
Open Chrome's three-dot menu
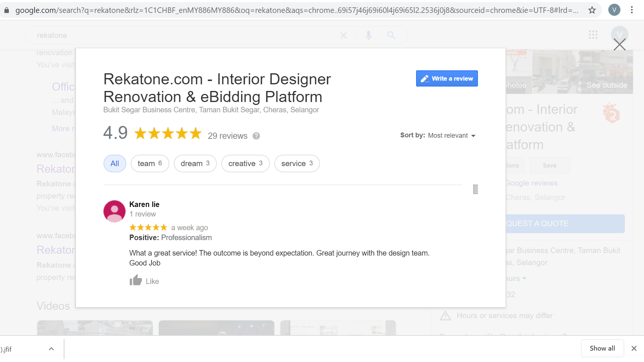pos(632,10)
